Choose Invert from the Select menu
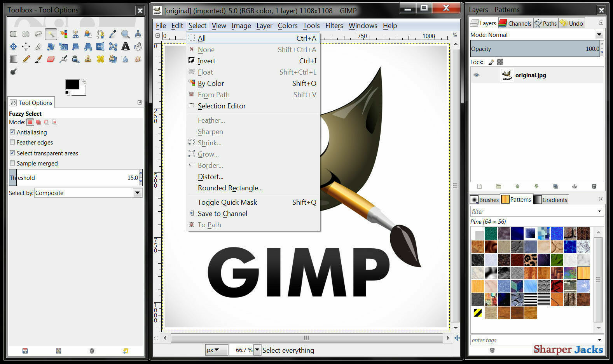Screen dimensions: 613x364 tap(253, 61)
